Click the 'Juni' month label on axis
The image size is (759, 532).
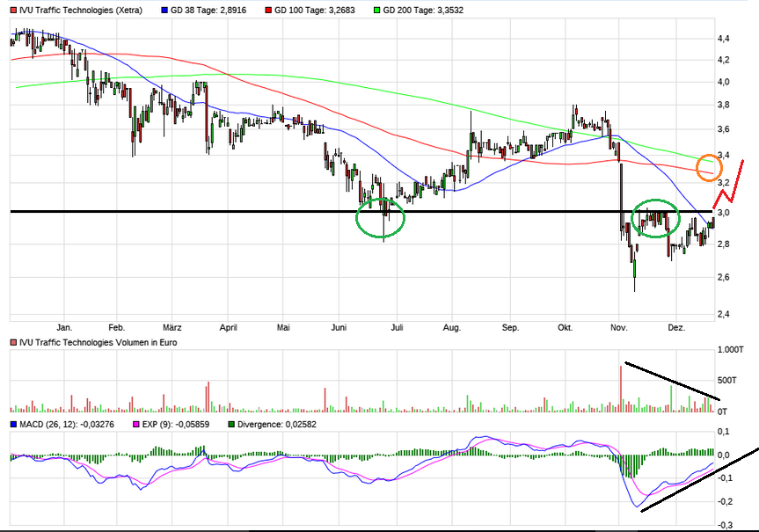coord(339,328)
